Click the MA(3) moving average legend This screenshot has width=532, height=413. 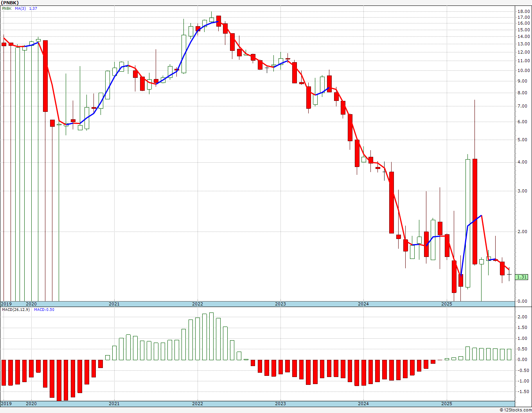(21, 8)
